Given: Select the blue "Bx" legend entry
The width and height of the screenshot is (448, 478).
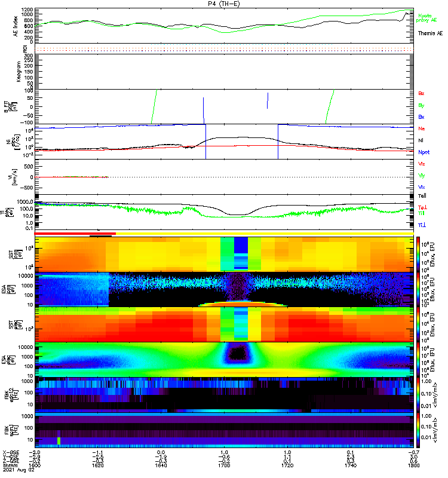Looking at the screenshot, I should (421, 117).
